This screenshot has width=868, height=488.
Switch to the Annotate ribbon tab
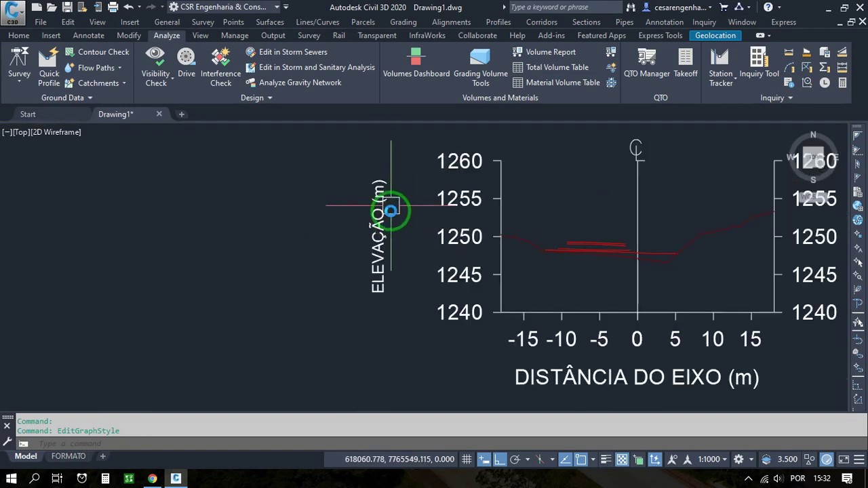click(x=89, y=35)
